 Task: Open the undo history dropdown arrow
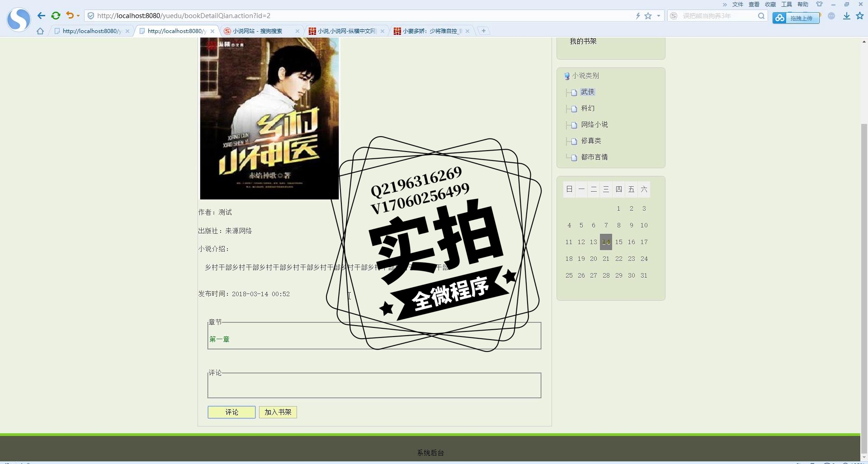pos(78,16)
